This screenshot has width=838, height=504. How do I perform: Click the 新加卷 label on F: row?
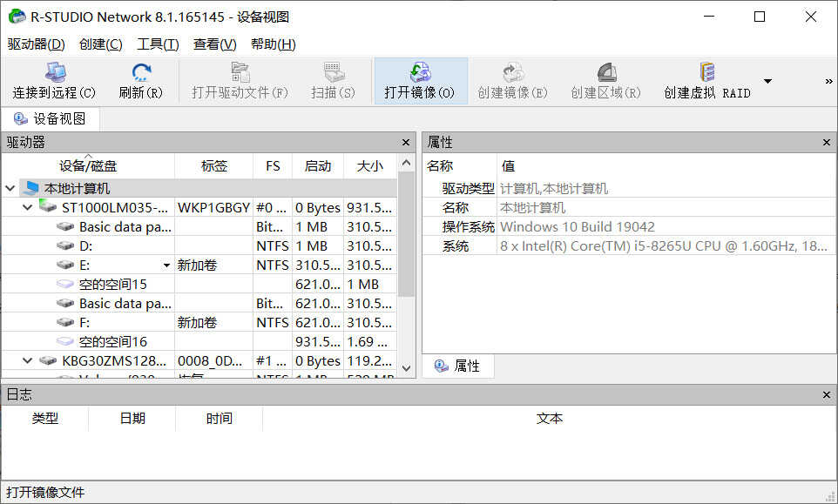pos(197,322)
